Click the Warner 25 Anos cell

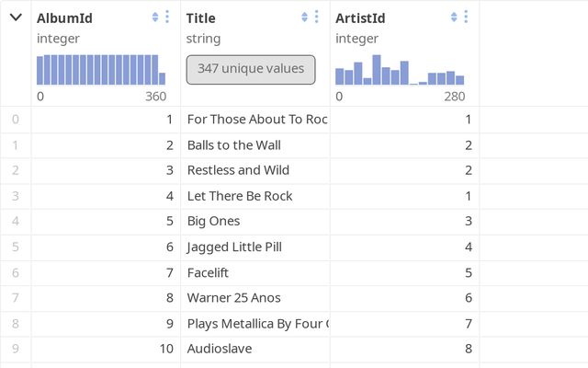point(233,298)
